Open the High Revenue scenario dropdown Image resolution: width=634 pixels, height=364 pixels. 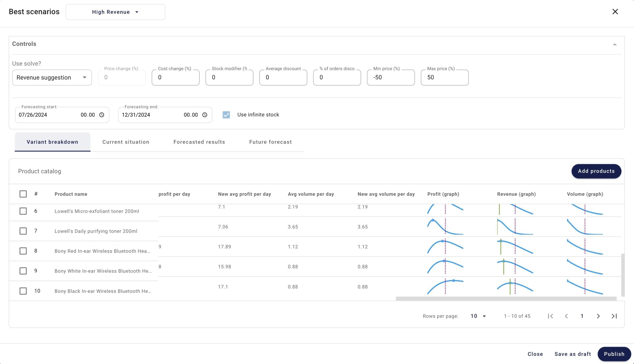click(115, 12)
